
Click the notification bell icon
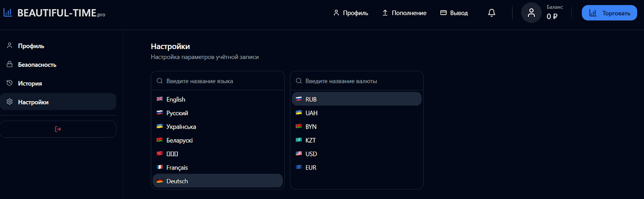pos(491,13)
